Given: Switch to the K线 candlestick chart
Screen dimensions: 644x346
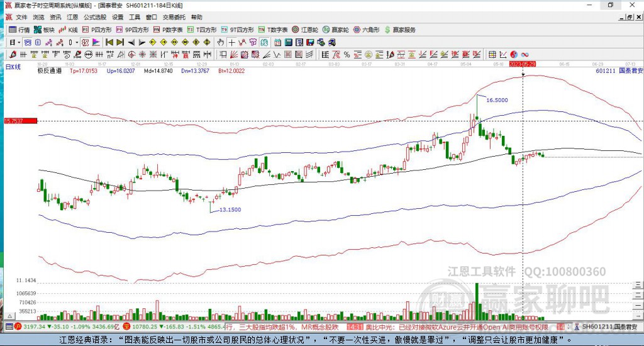Looking at the screenshot, I should pyautogui.click(x=68, y=30).
